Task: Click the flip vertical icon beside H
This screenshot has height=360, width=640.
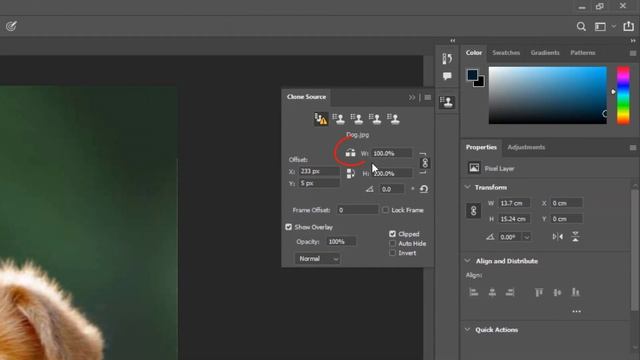Action: (x=351, y=173)
